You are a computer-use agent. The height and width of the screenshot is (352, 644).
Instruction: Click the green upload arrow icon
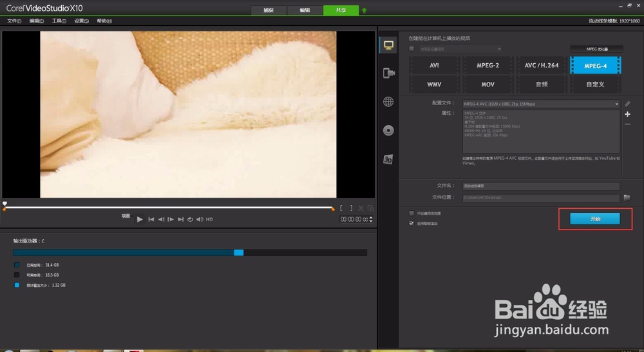364,11
